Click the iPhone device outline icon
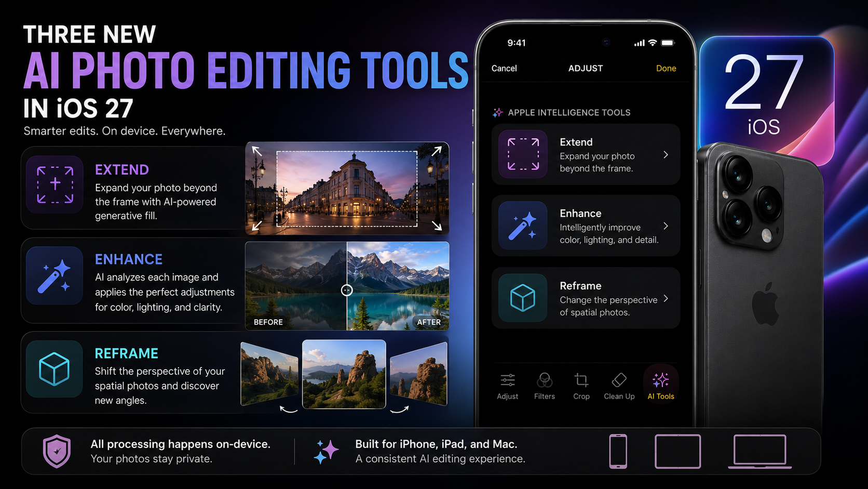 [618, 451]
